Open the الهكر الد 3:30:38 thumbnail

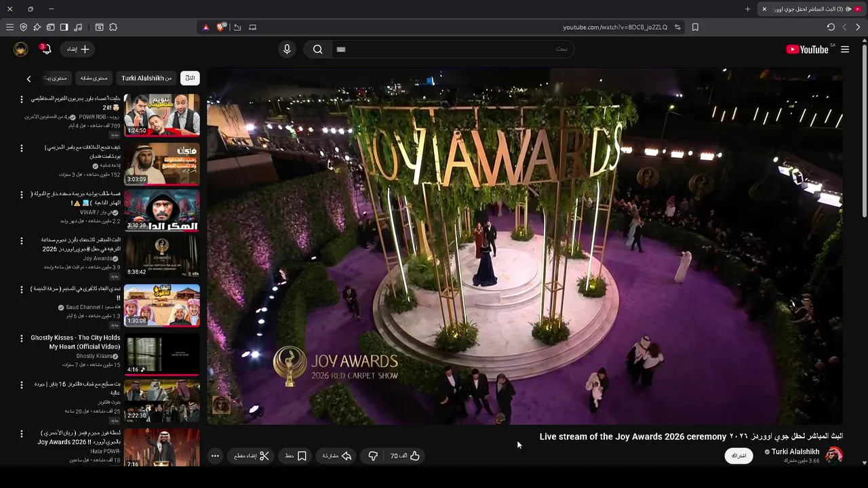[x=162, y=210]
